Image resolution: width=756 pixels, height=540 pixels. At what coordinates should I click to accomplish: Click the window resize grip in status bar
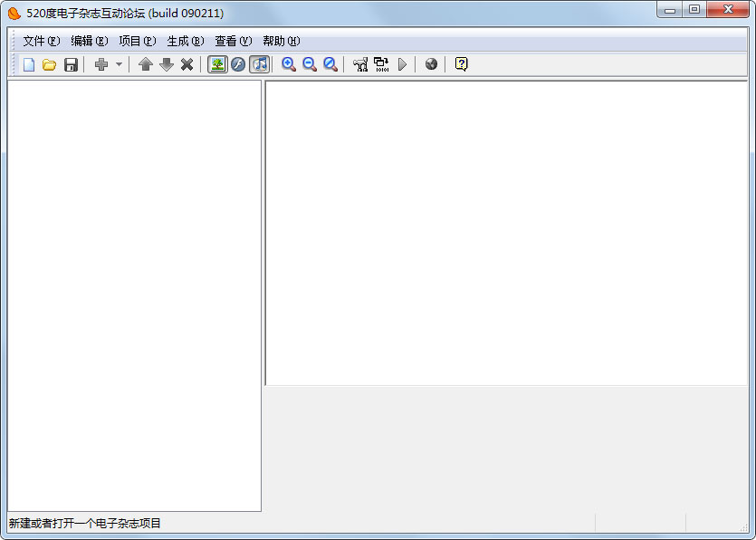(x=744, y=527)
